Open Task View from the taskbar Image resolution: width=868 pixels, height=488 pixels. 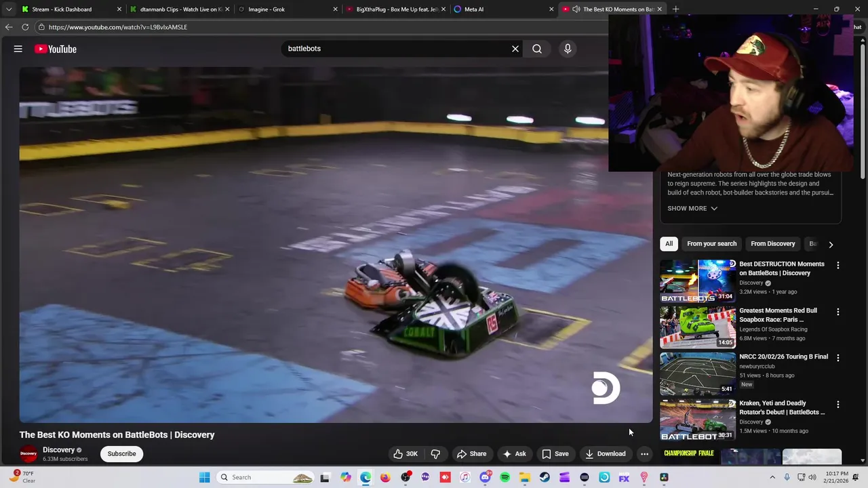[x=325, y=477]
